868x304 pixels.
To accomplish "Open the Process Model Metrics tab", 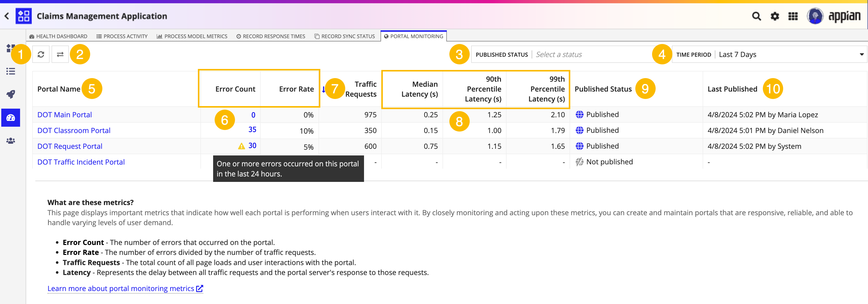I will pos(192,36).
